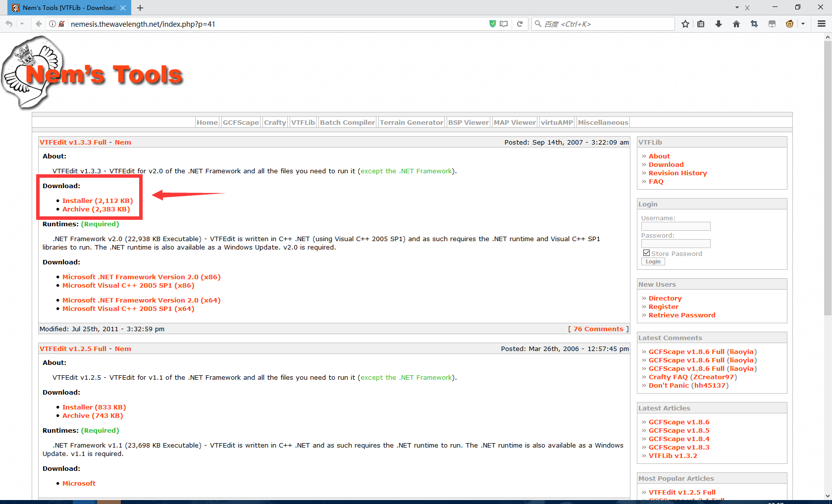Viewport: 832px width, 504px height.
Task: Open the Terrain Generator navigation tab
Action: point(412,122)
